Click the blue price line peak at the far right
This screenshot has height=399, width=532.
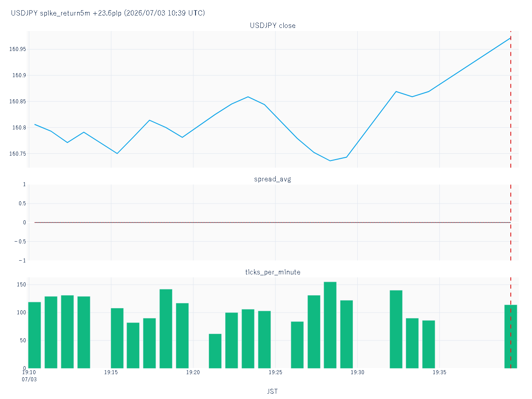click(510, 38)
